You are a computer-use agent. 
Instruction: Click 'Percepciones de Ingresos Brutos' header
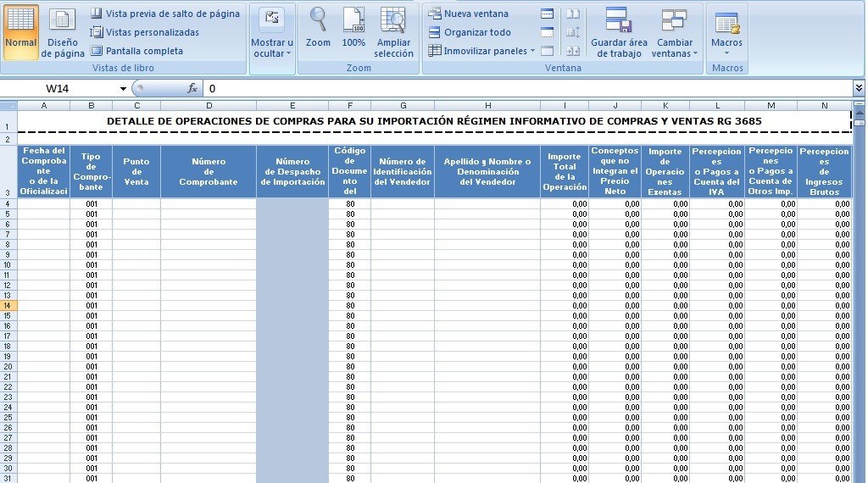point(824,171)
